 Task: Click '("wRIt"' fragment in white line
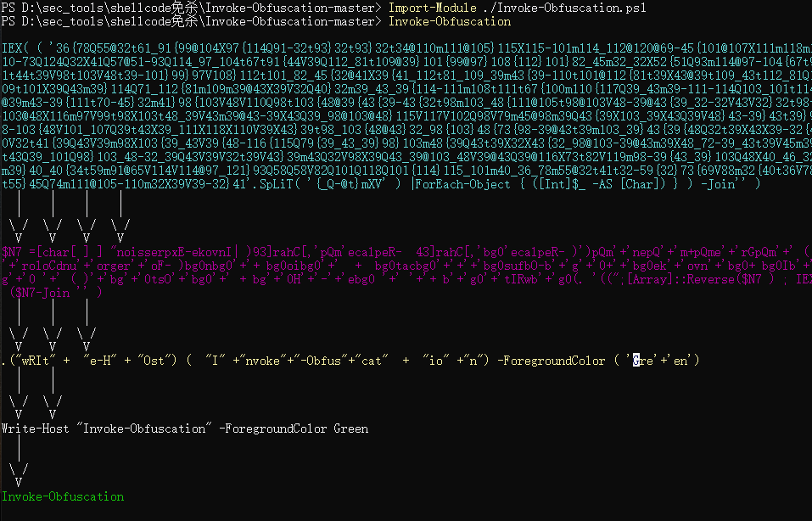(32, 361)
